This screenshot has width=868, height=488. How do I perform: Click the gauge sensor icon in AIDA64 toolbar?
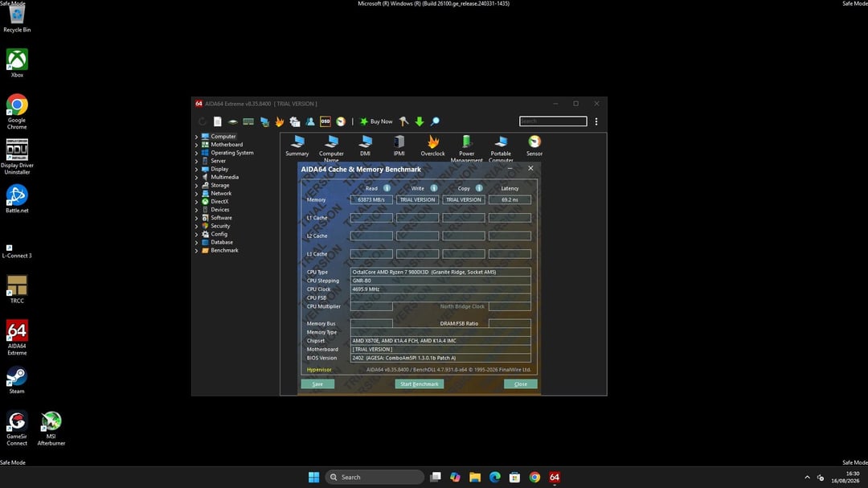[341, 121]
